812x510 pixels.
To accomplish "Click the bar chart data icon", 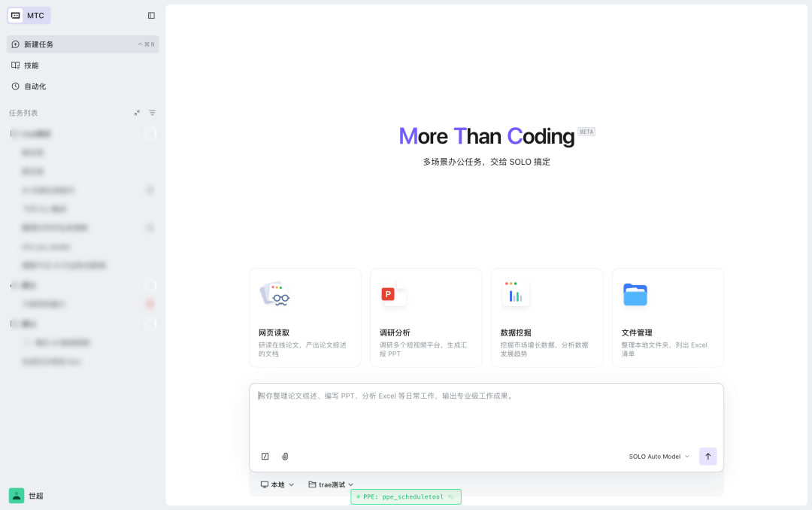I will tap(515, 293).
